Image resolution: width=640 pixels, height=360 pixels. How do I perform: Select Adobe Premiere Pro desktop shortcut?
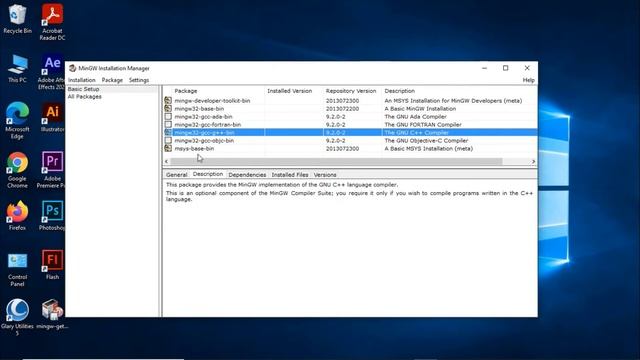51,171
